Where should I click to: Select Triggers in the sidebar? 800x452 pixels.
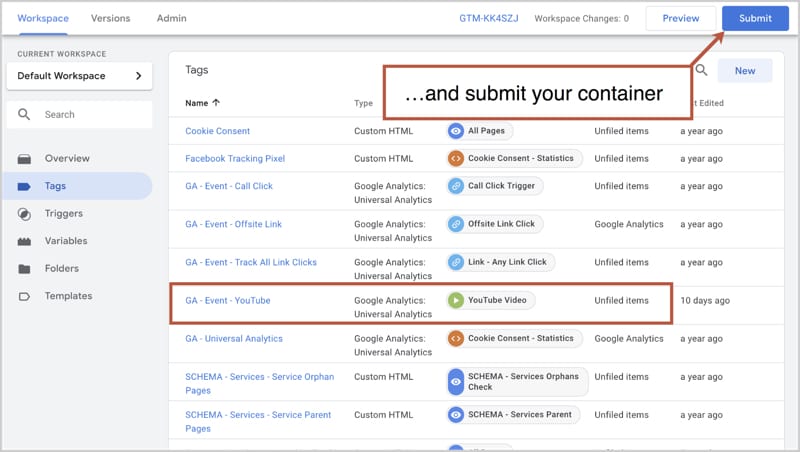(64, 214)
